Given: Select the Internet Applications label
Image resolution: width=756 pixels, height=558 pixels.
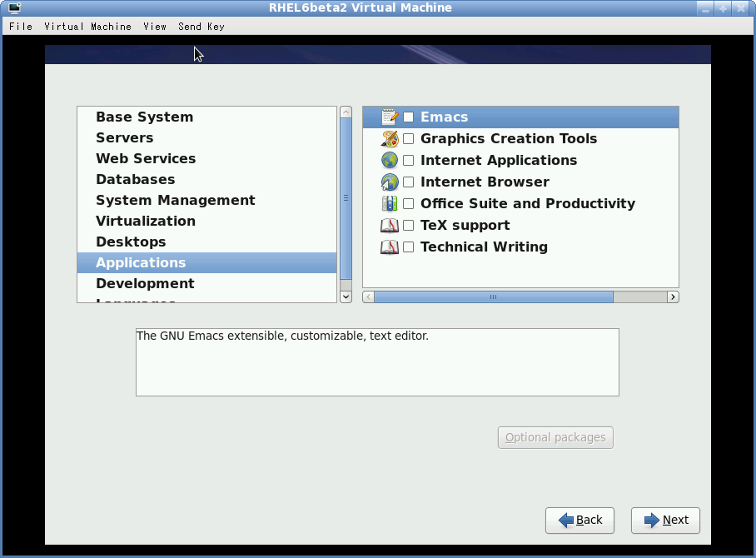Looking at the screenshot, I should coord(499,160).
